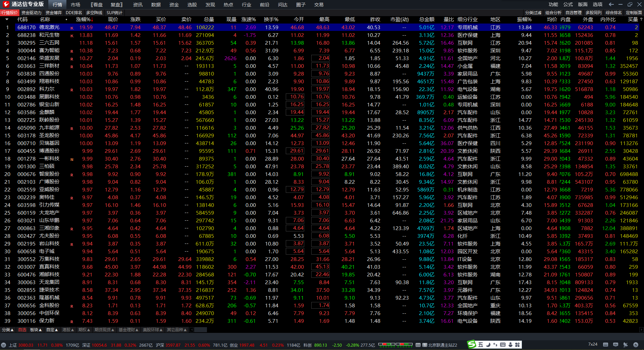The image size is (644, 350).
Task: Expand the column header dropdown triangle
Action: point(7,19)
